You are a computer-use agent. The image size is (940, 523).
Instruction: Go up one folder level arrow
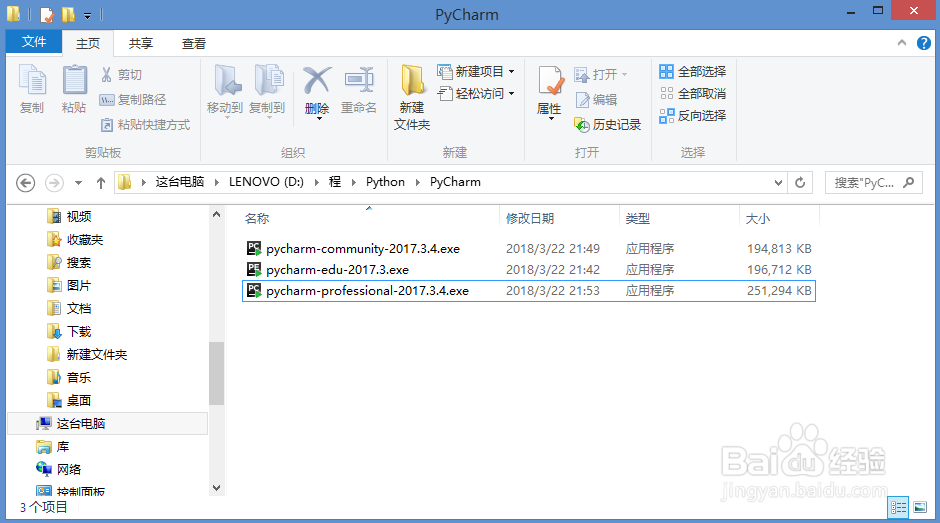coord(101,182)
